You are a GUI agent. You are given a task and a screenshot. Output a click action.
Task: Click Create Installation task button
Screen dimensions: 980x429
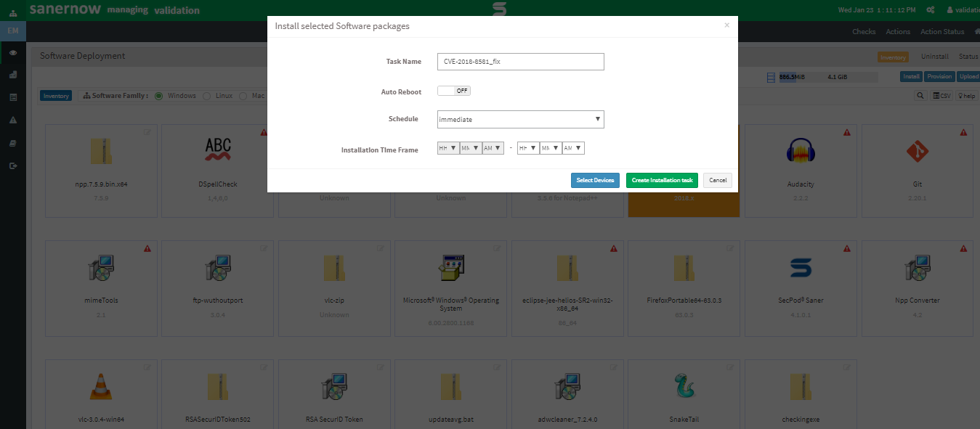(x=662, y=180)
